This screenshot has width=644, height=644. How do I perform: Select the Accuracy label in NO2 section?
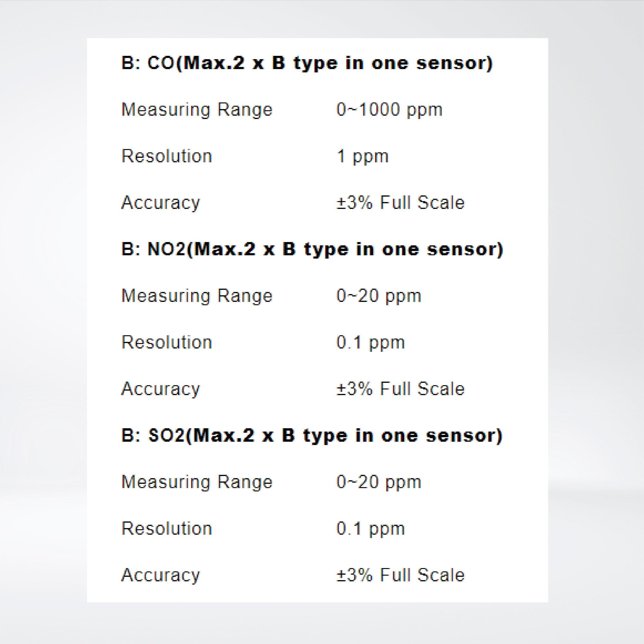pyautogui.click(x=161, y=389)
